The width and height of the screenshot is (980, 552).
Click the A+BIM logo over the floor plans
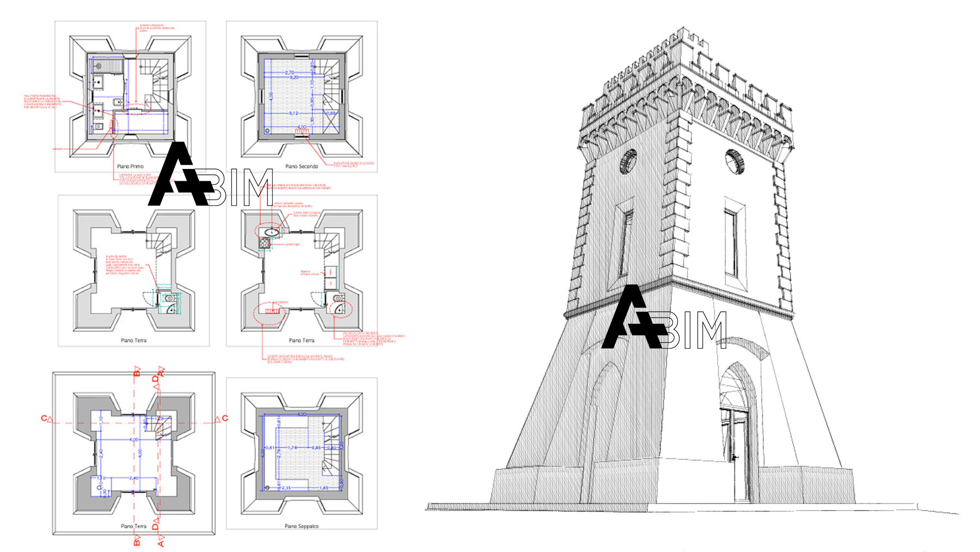[x=210, y=175]
